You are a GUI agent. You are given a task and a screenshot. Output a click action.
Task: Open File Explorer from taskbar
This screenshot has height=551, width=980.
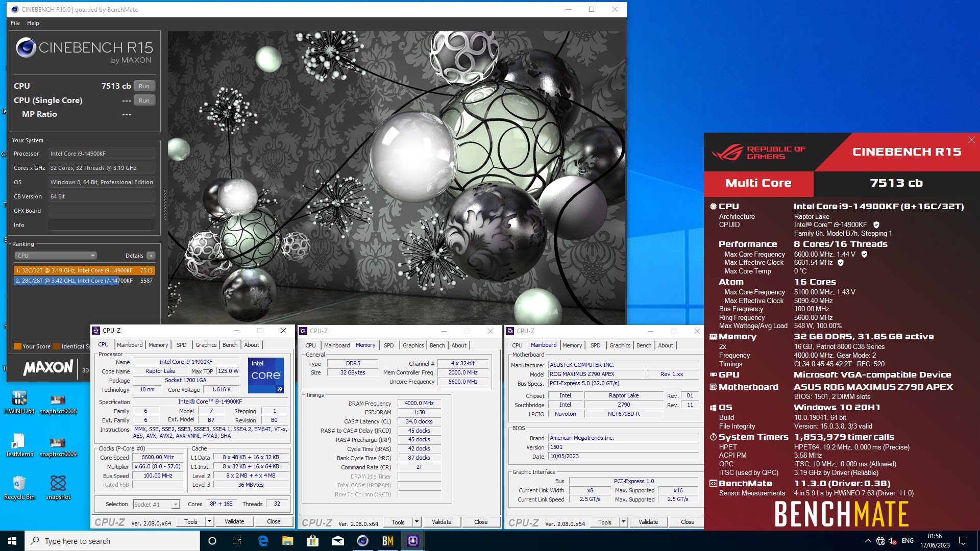287,541
